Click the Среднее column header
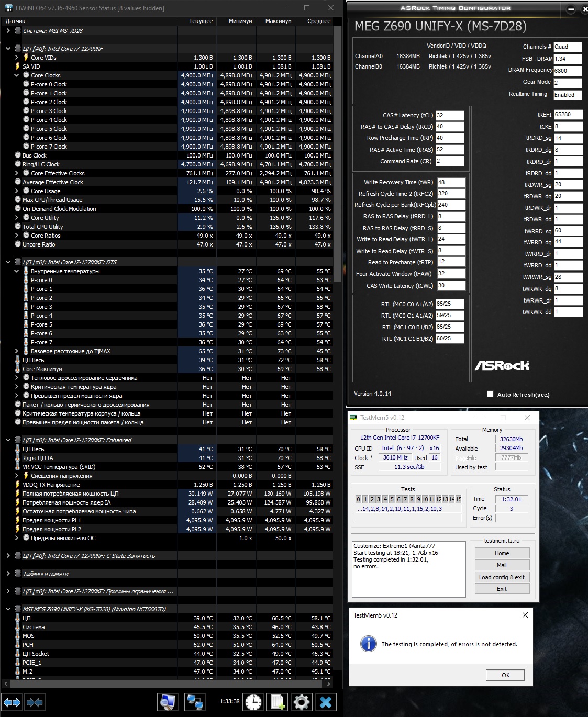588x717 pixels. pos(314,21)
